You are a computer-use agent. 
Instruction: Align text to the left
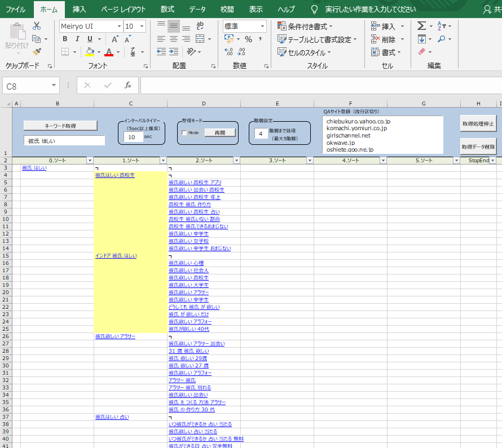161,39
